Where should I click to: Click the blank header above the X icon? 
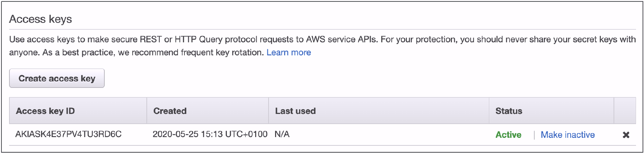pyautogui.click(x=625, y=111)
